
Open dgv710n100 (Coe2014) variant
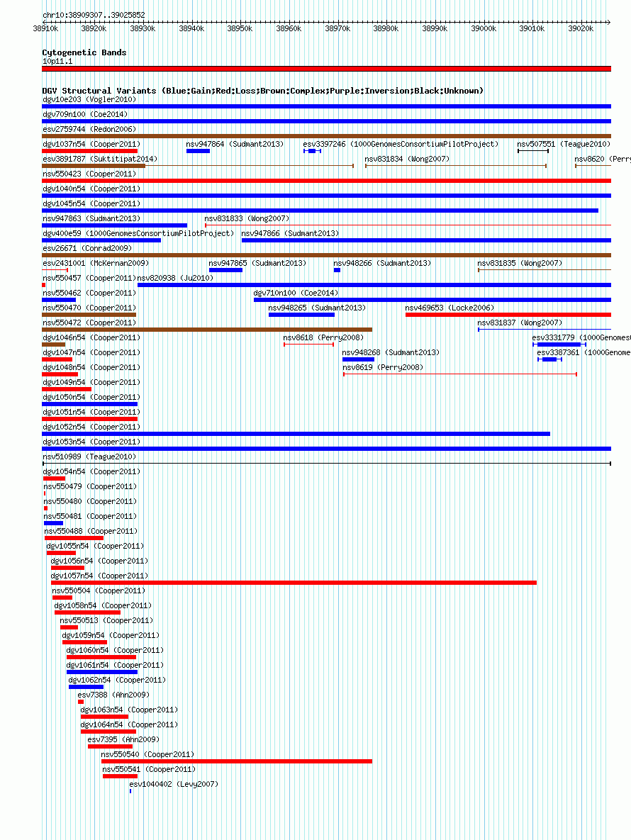pos(296,293)
